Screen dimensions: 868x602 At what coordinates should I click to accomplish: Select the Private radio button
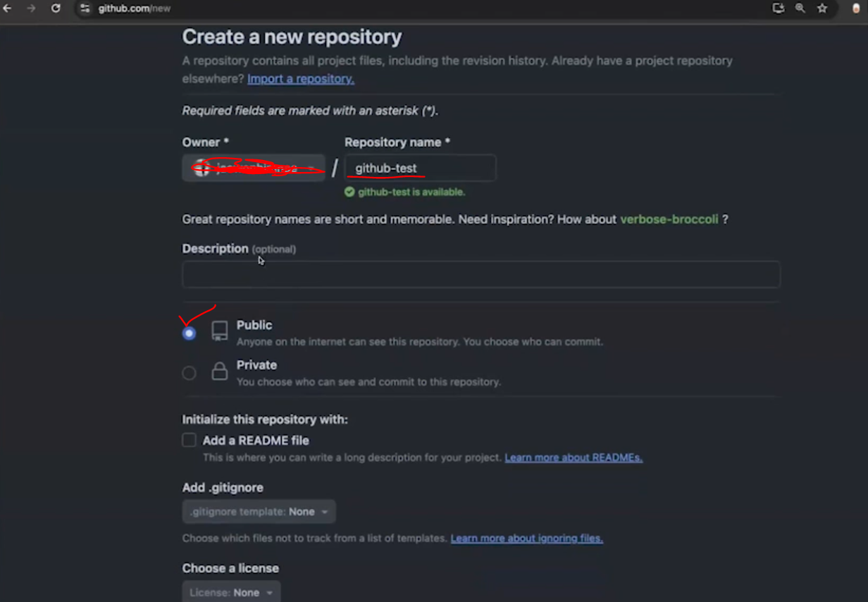(x=189, y=373)
